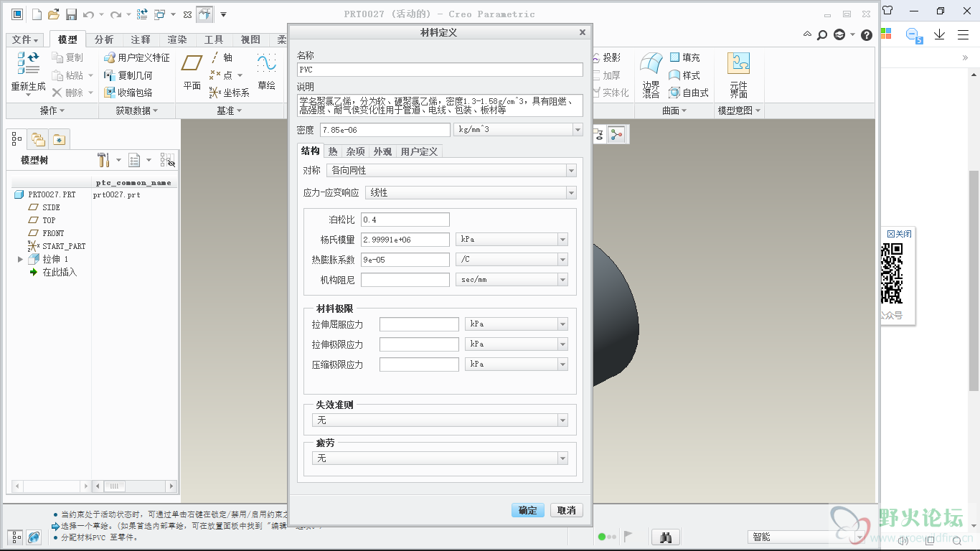Switch to folder browser panel tab
980x551 pixels.
click(38, 139)
